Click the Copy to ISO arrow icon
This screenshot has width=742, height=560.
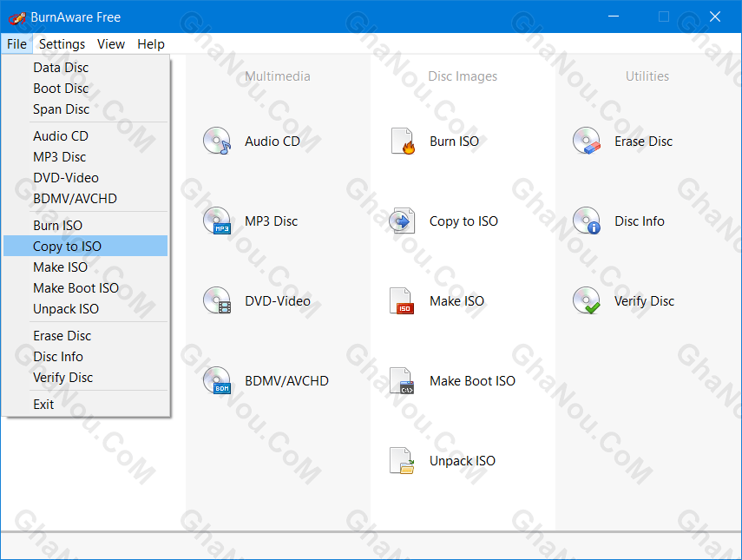point(402,221)
